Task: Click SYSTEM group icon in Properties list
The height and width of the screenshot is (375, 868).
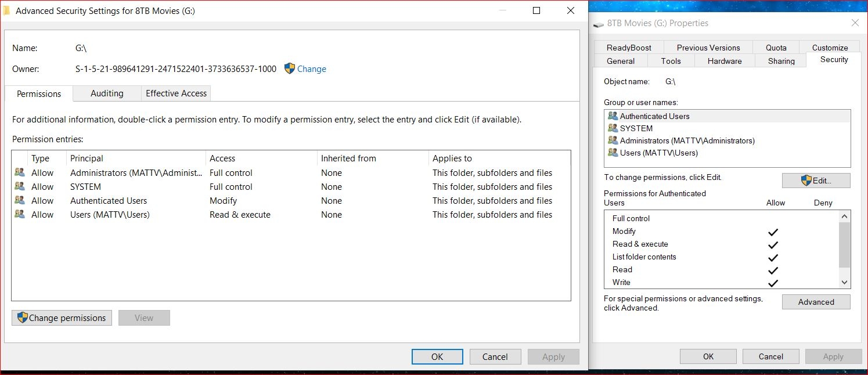Action: coord(613,128)
